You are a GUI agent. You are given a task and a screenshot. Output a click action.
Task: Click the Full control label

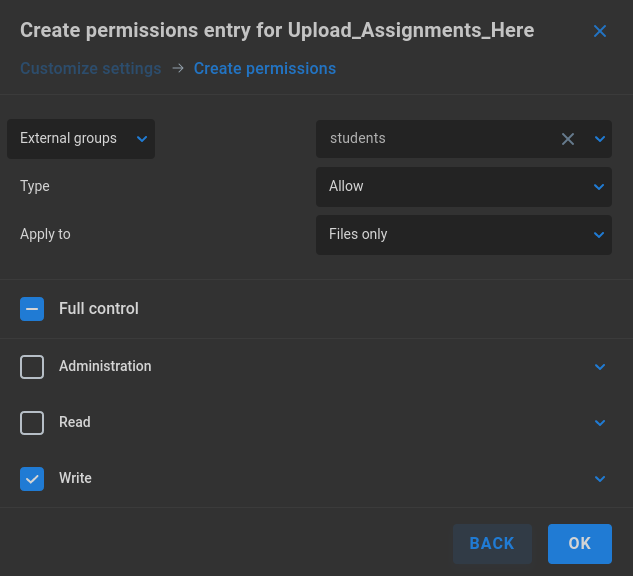99,309
